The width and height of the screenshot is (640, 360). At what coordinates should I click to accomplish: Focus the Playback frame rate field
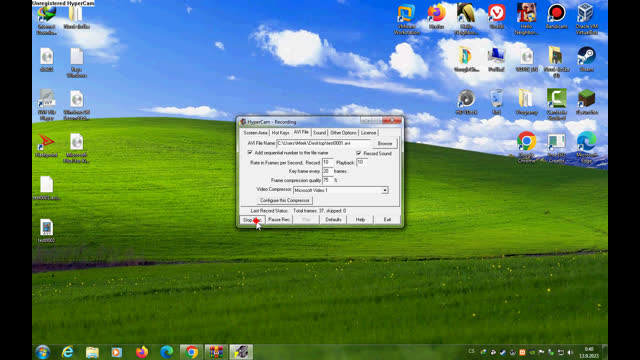click(362, 162)
